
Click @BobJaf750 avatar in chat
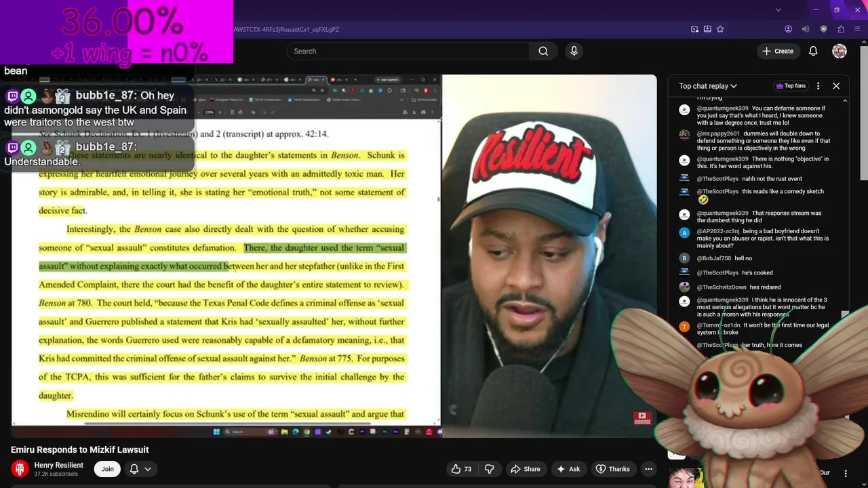pyautogui.click(x=684, y=258)
